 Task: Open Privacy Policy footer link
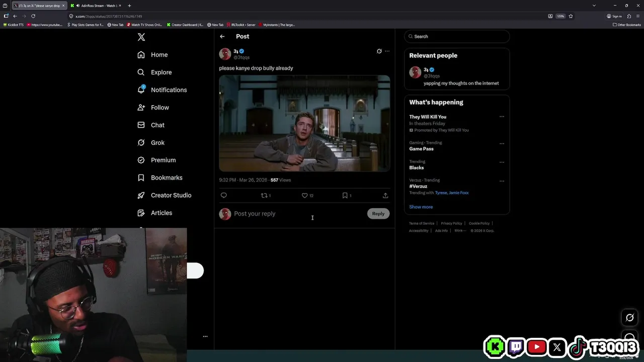pos(451,223)
